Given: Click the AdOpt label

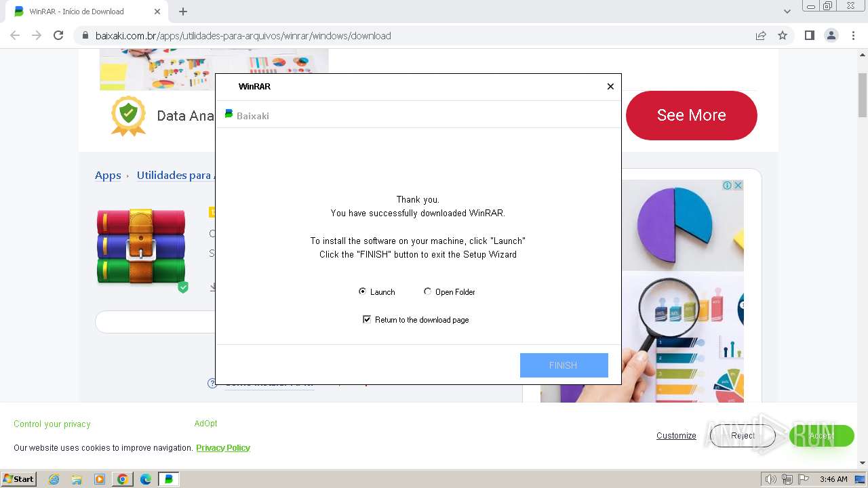Looking at the screenshot, I should (x=205, y=423).
